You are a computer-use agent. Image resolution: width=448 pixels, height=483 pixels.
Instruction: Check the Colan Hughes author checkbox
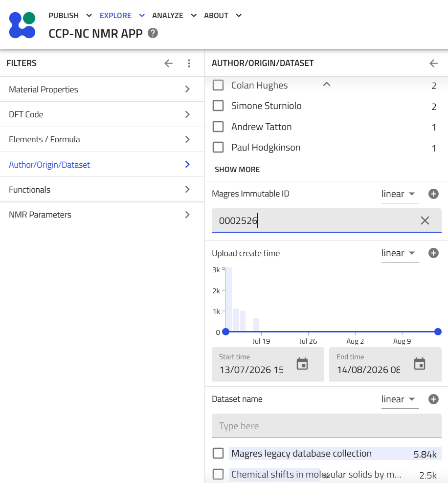coord(218,85)
